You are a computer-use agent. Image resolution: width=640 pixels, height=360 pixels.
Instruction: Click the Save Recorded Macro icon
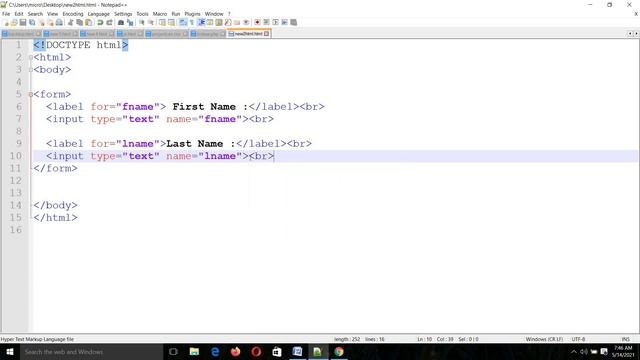pos(293,22)
